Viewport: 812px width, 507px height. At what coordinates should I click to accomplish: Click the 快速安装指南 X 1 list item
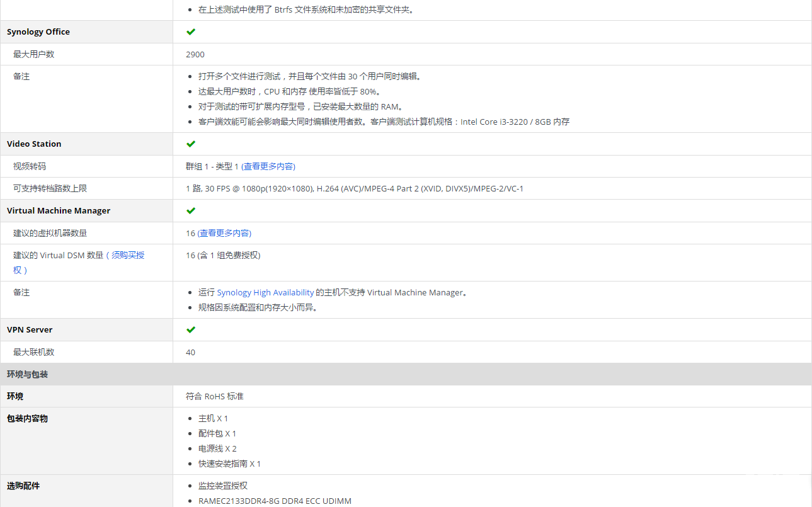pyautogui.click(x=229, y=464)
